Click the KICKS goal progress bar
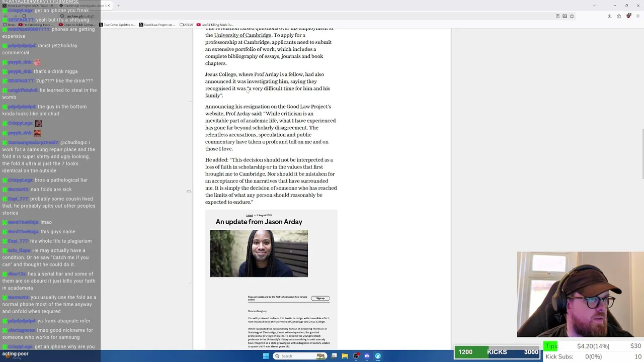Screen dimensions: 644x362 (497, 352)
